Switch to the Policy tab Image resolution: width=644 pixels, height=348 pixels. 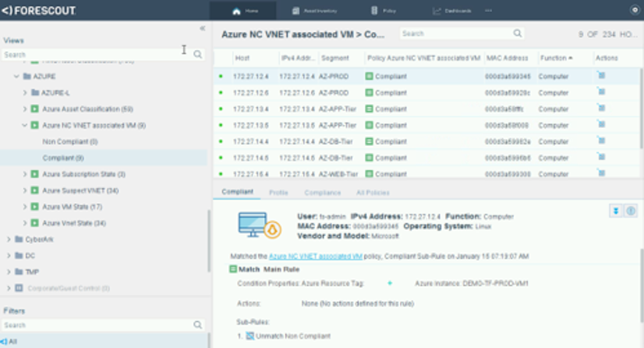[x=383, y=11]
